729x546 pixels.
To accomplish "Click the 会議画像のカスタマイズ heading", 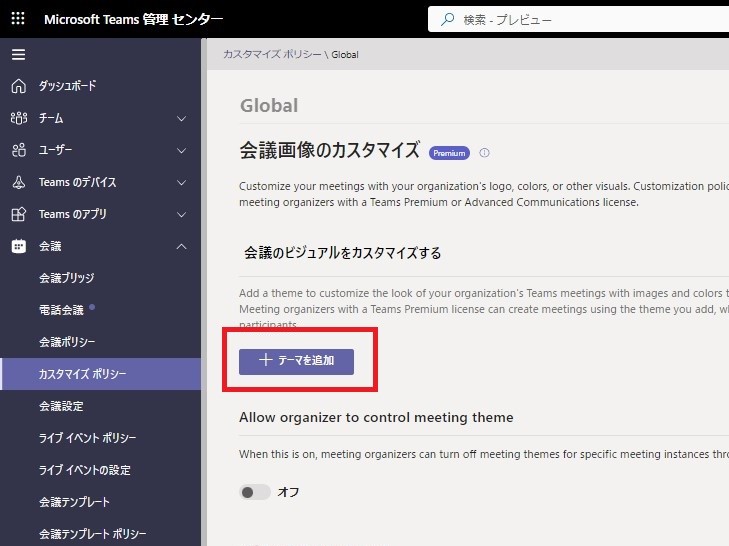I will [x=330, y=150].
